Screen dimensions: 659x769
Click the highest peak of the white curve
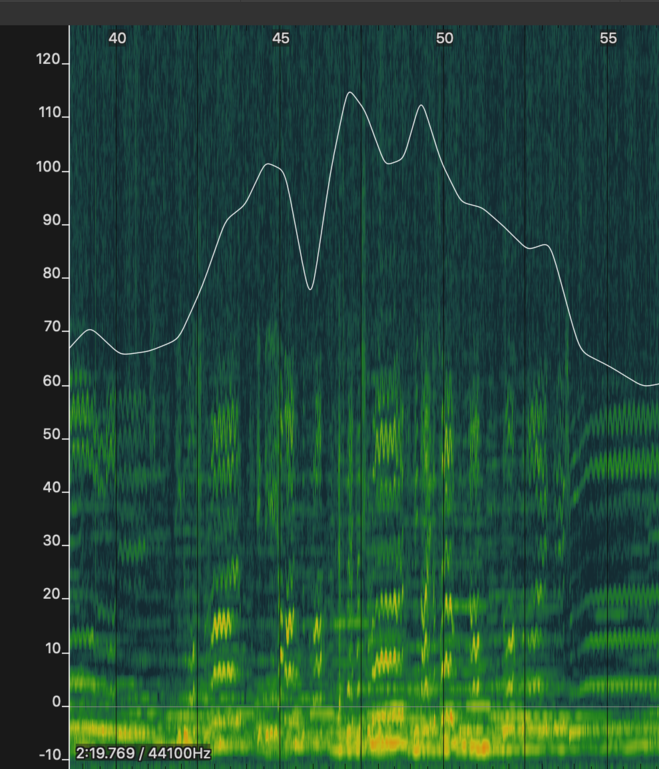(x=349, y=93)
